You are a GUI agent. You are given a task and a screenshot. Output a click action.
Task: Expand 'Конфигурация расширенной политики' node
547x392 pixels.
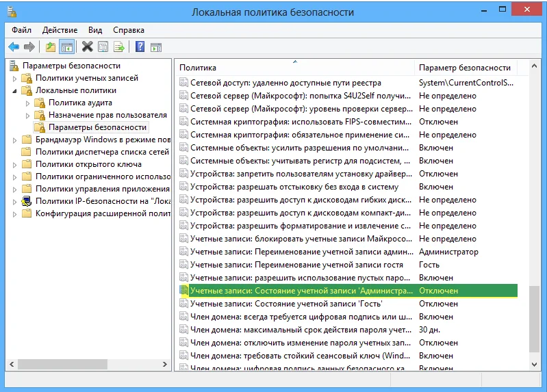point(14,214)
